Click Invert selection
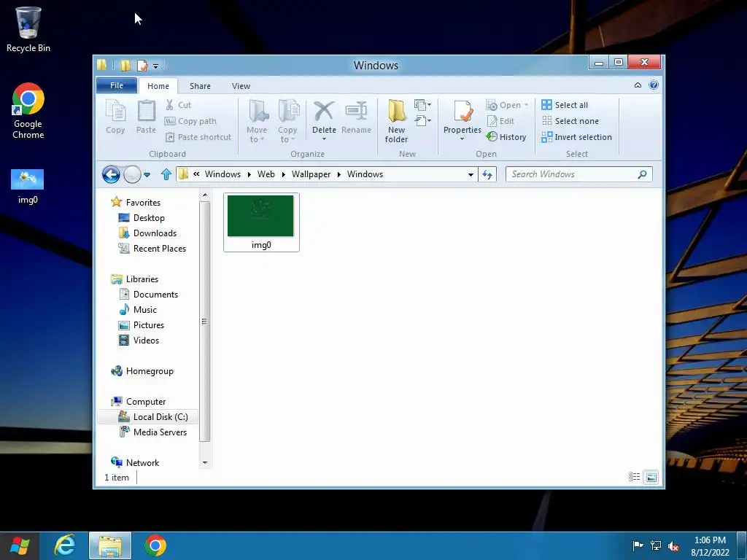 point(576,137)
